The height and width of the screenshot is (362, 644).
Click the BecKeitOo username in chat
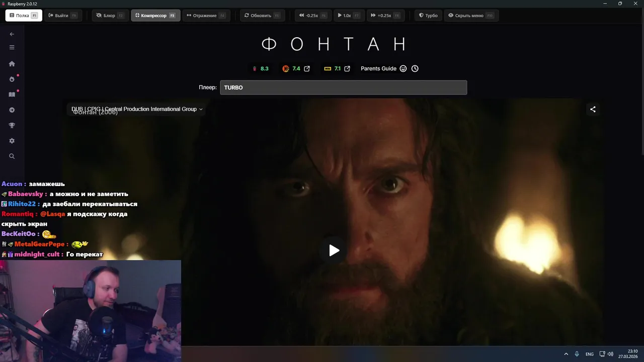point(18,234)
